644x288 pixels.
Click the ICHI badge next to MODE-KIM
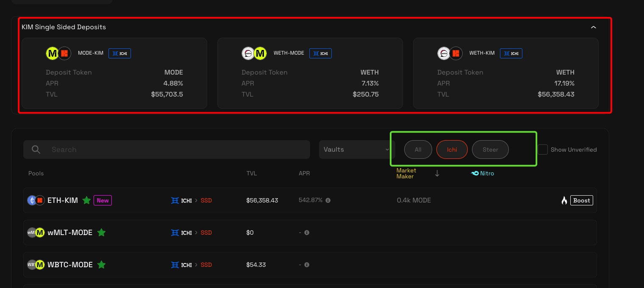coord(119,53)
